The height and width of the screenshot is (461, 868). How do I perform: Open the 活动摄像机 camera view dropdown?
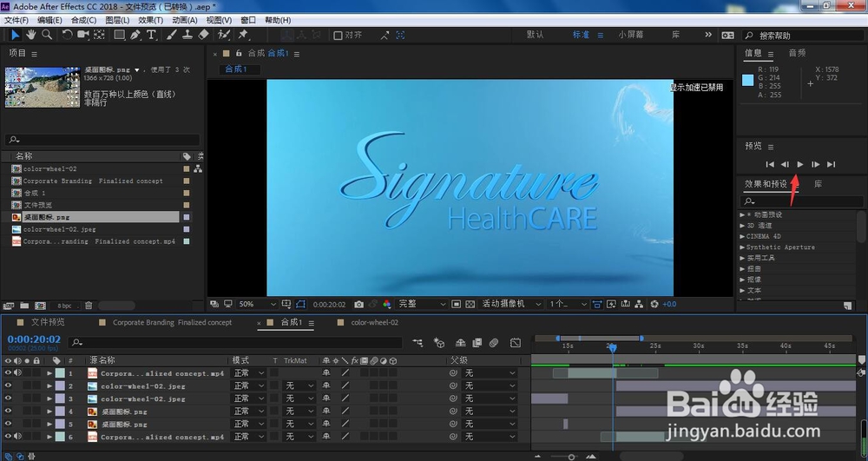coord(511,305)
